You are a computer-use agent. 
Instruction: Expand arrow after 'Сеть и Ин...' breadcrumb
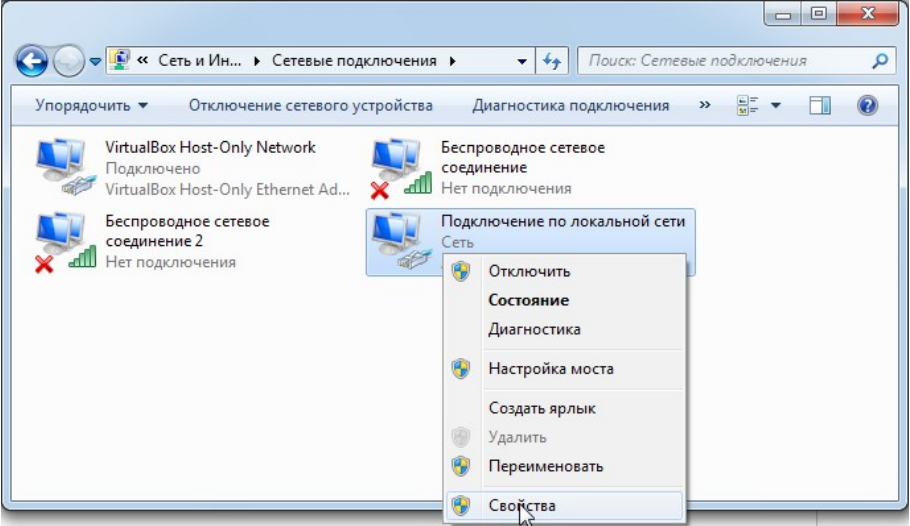click(x=257, y=61)
